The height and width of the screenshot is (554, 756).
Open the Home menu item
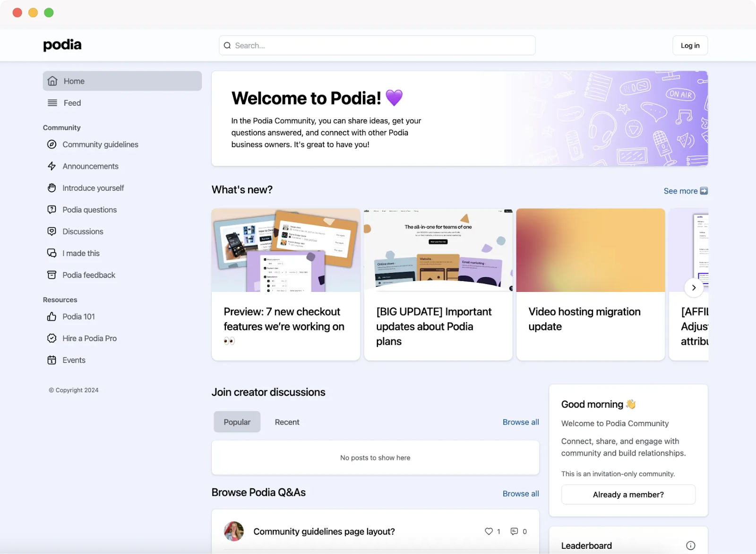click(x=122, y=81)
